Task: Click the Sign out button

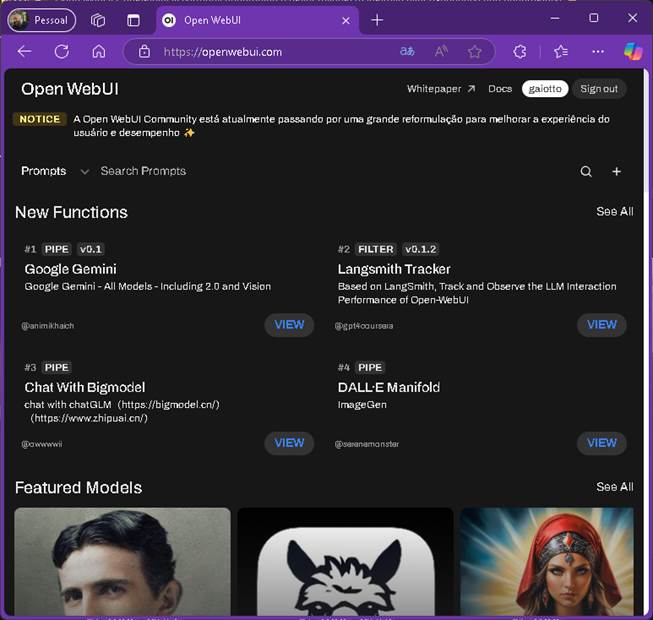Action: [599, 89]
